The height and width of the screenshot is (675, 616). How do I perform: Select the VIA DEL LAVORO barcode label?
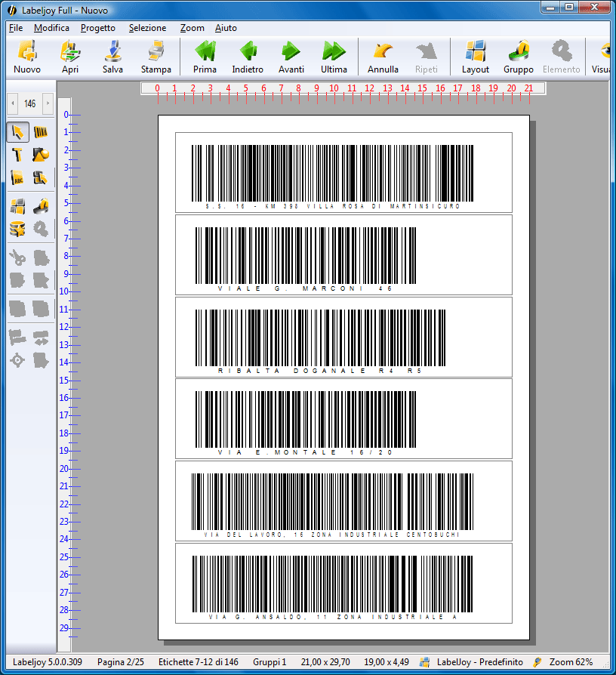click(332, 505)
